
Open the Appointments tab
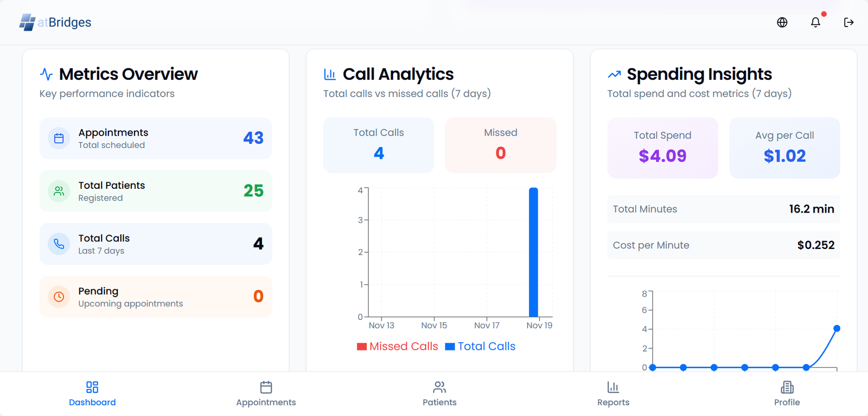point(266,394)
